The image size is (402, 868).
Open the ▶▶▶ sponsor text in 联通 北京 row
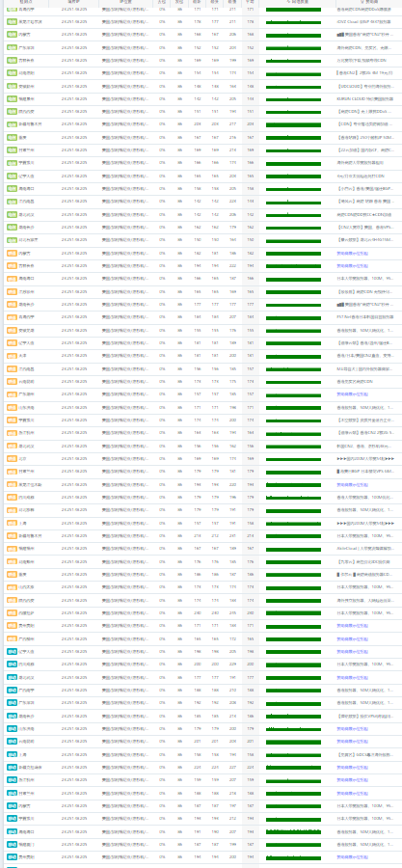(x=365, y=458)
